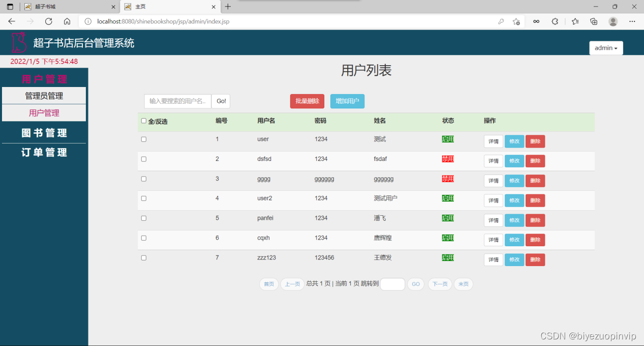This screenshot has height=346, width=644.
Task: Check the row for user2
Action: click(x=144, y=198)
